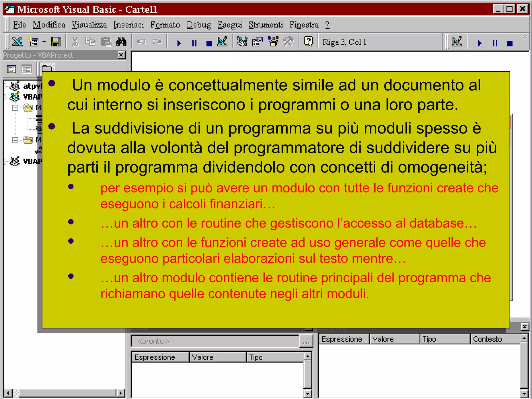Click the Undo arrow icon
This screenshot has height=399, width=532.
[x=142, y=42]
